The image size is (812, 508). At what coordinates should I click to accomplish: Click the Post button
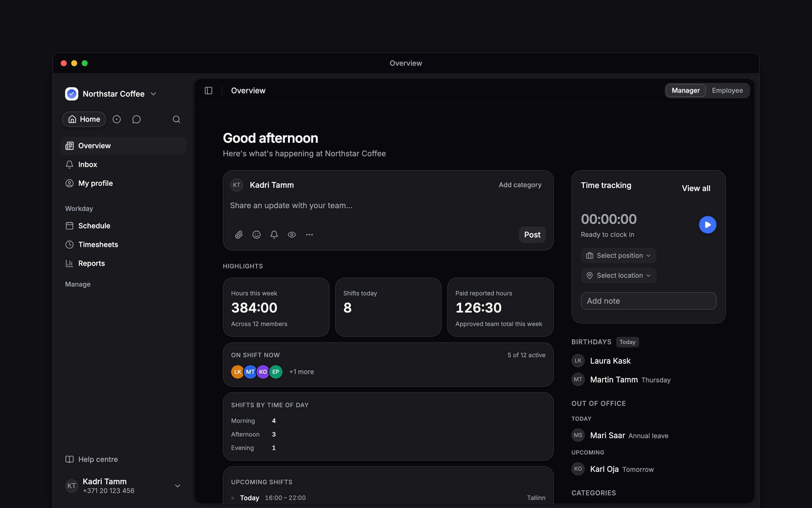[532, 234]
